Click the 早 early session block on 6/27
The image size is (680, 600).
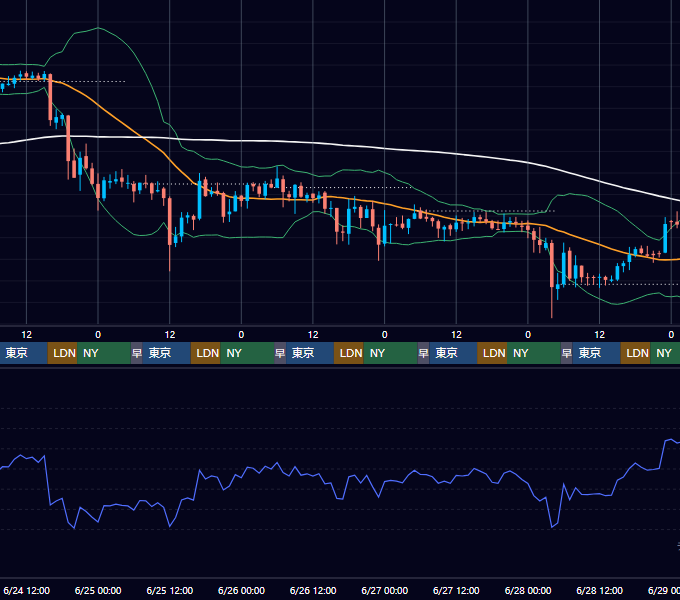tap(423, 353)
